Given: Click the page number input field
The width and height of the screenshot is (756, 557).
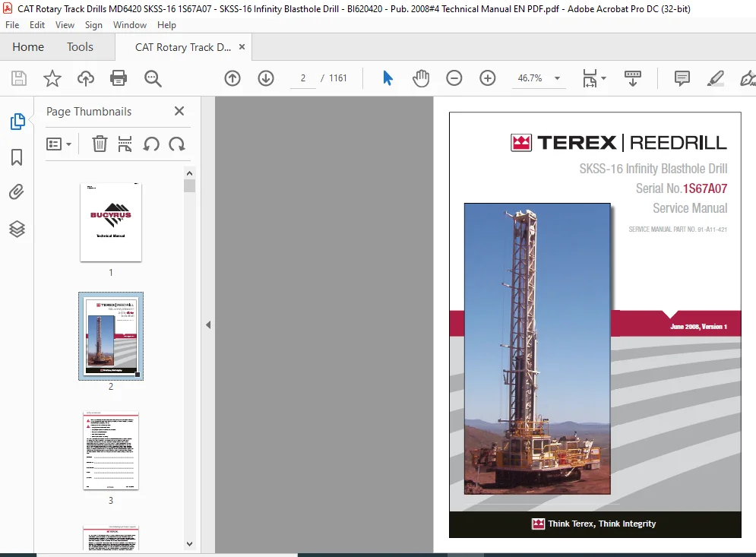Looking at the screenshot, I should pos(303,78).
